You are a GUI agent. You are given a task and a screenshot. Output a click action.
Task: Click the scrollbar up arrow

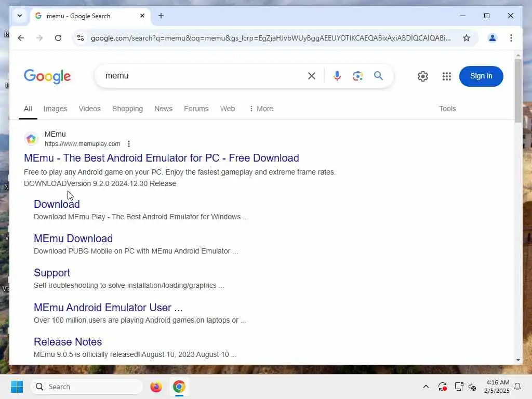click(x=518, y=55)
